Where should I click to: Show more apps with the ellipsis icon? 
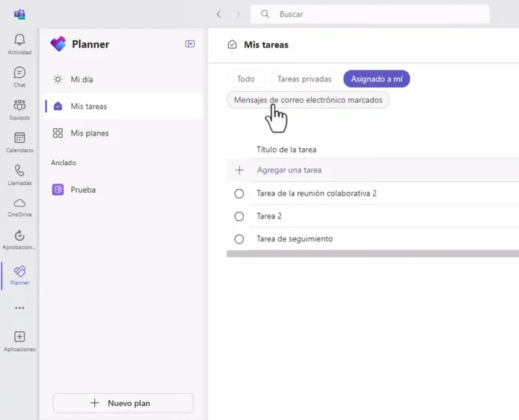point(19,308)
